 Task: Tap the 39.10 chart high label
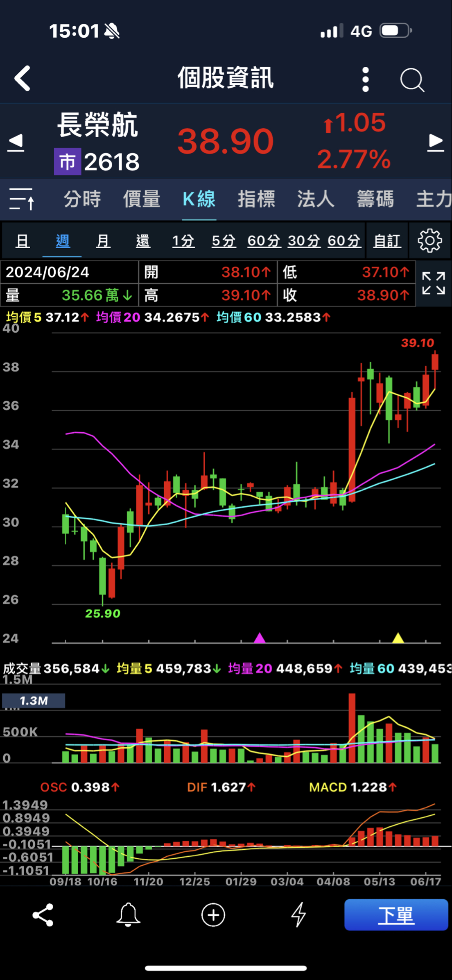(417, 343)
